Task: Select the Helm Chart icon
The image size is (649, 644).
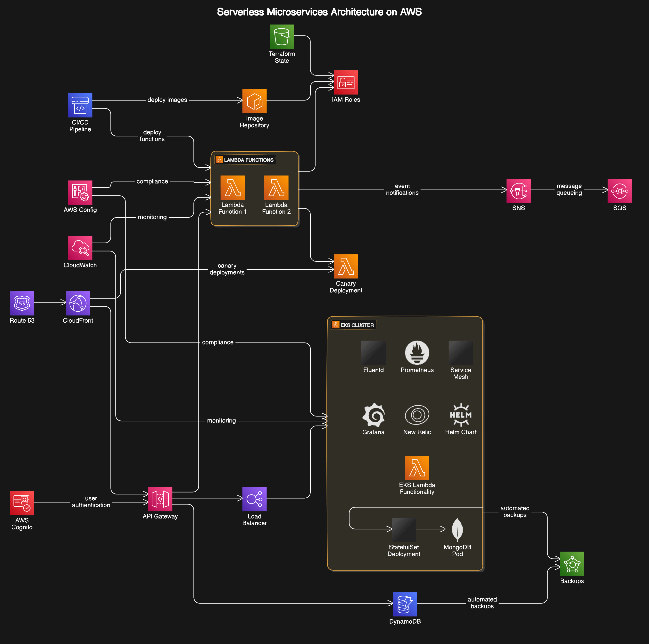Action: click(x=461, y=416)
